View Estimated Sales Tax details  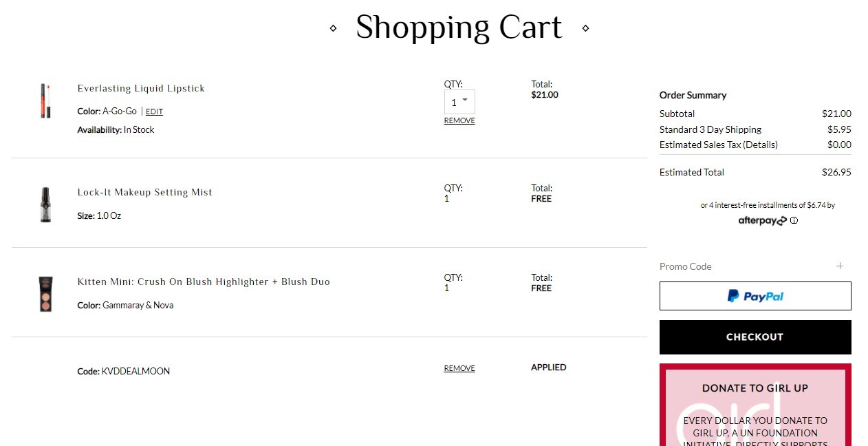coord(719,145)
